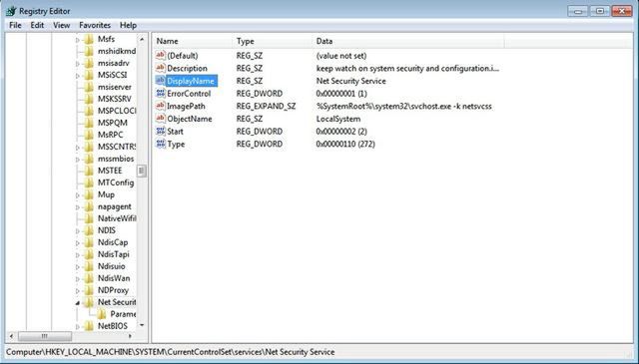Viewport: 639px width, 364px height.
Task: Expand the msisadrv tree node
Action: (78, 64)
